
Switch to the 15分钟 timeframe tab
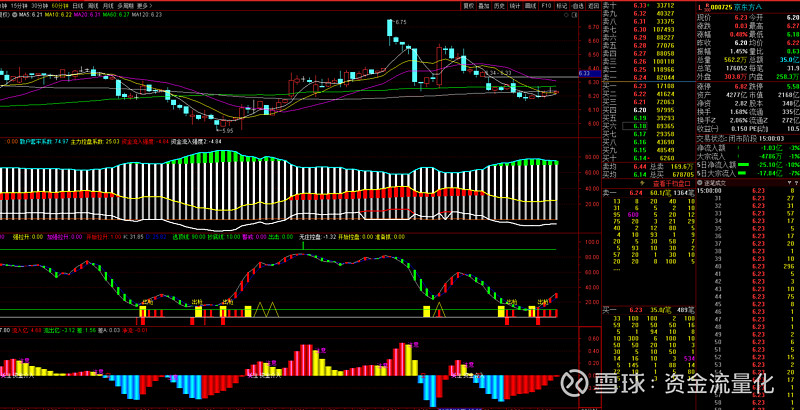tap(19, 6)
